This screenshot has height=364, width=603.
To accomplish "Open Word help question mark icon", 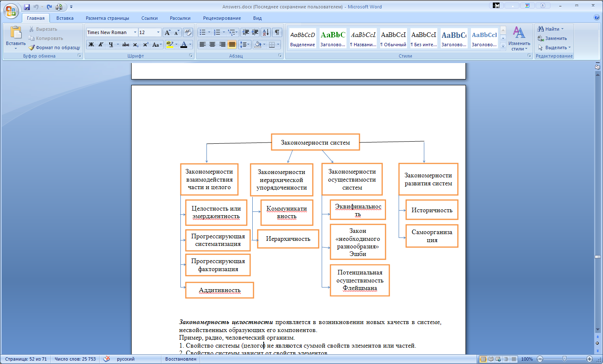I will click(596, 18).
